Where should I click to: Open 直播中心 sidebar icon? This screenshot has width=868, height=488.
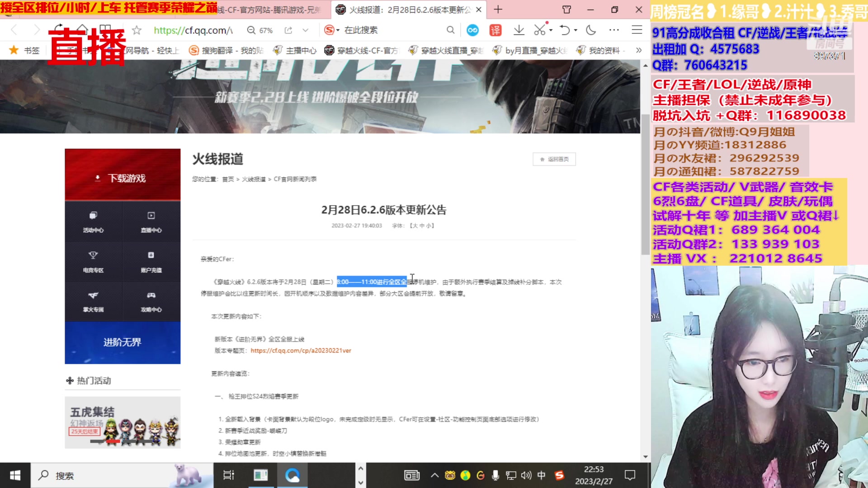[x=151, y=221]
